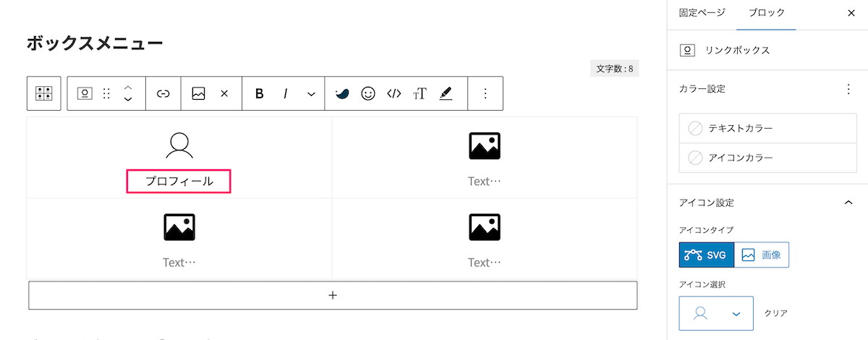Viewport: 868px width, 340px height.
Task: Select the parent box menu block icon
Action: click(43, 93)
